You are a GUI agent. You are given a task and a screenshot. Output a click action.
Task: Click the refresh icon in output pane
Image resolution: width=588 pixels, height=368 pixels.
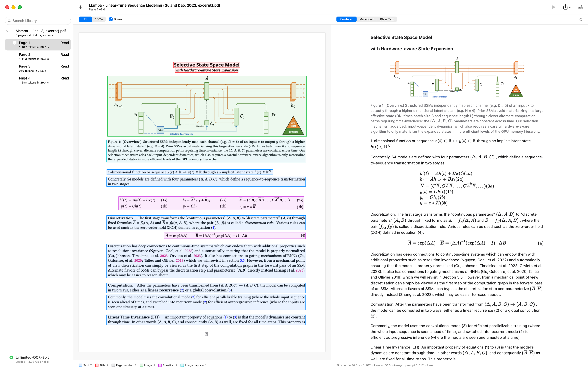[x=581, y=19]
